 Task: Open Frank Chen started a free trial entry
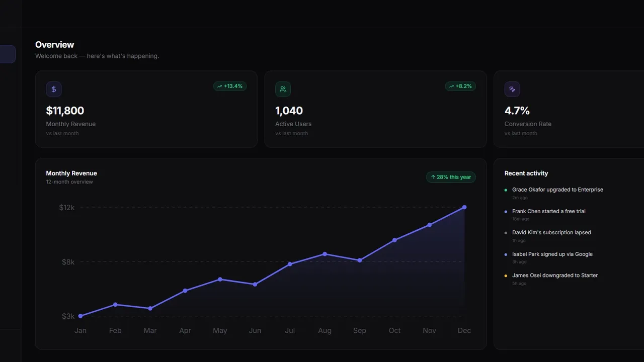[549, 211]
